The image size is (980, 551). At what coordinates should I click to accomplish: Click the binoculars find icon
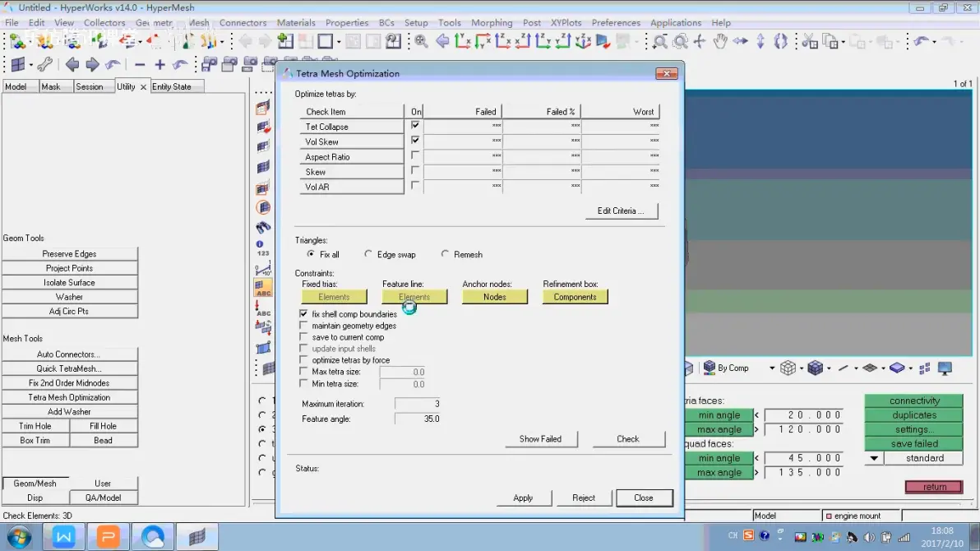(x=263, y=227)
